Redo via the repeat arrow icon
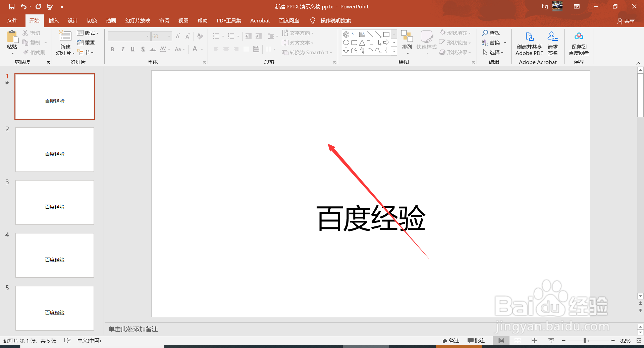 click(38, 6)
